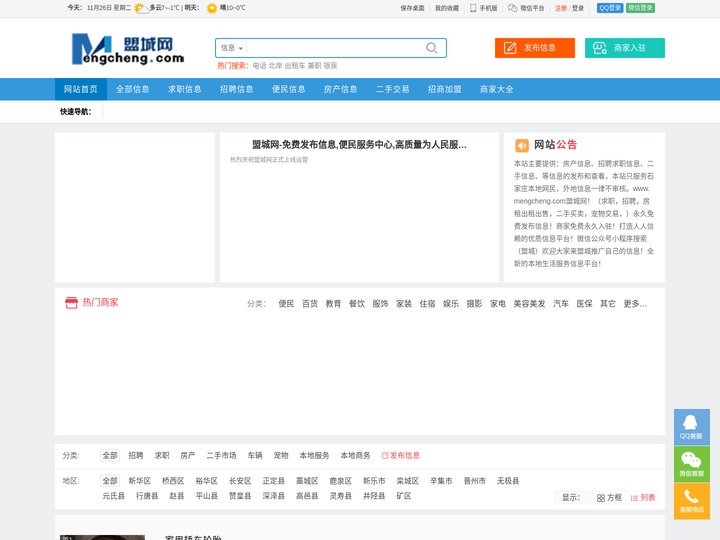The image size is (720, 540).
Task: Click the blue QQ登录 button
Action: 610,8
